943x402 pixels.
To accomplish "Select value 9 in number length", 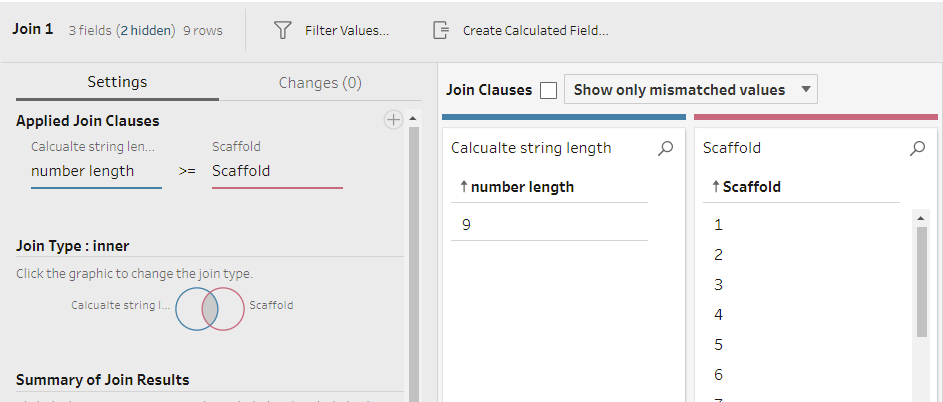I will click(467, 225).
